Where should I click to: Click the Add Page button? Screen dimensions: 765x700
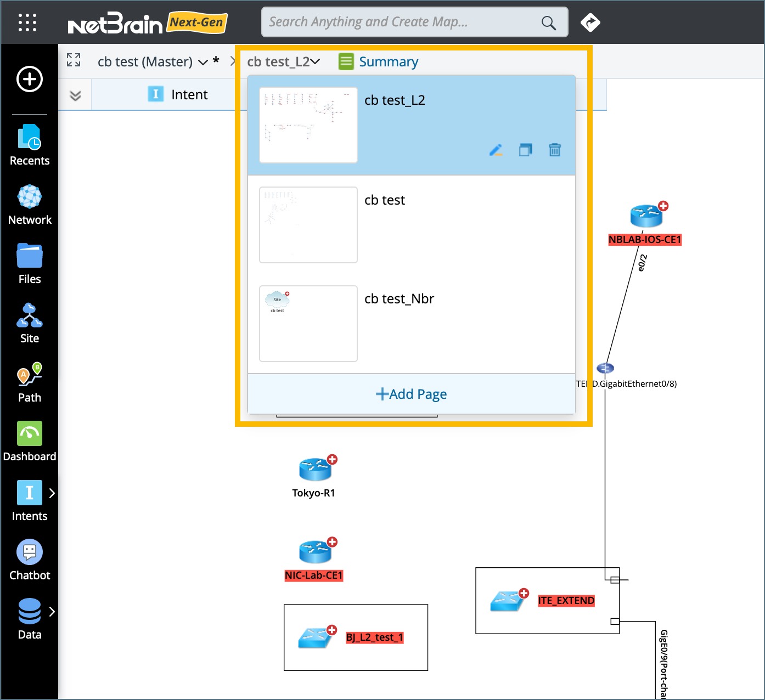tap(410, 394)
